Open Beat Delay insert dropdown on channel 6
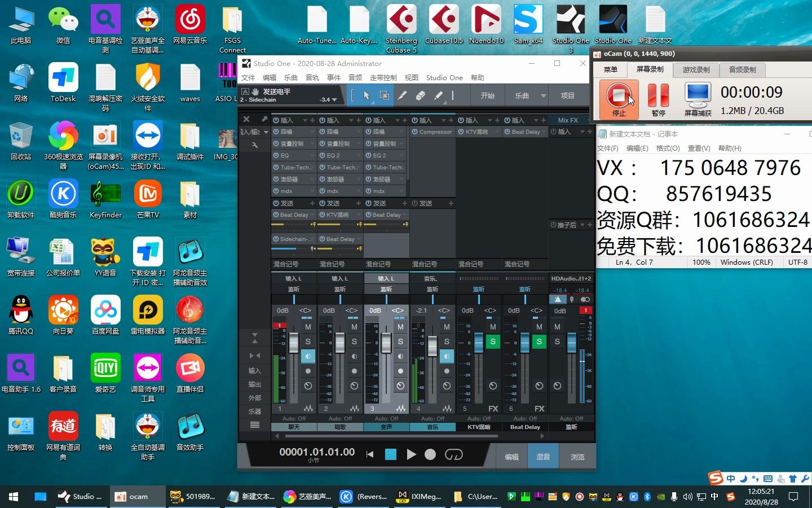 pyautogui.click(x=543, y=132)
